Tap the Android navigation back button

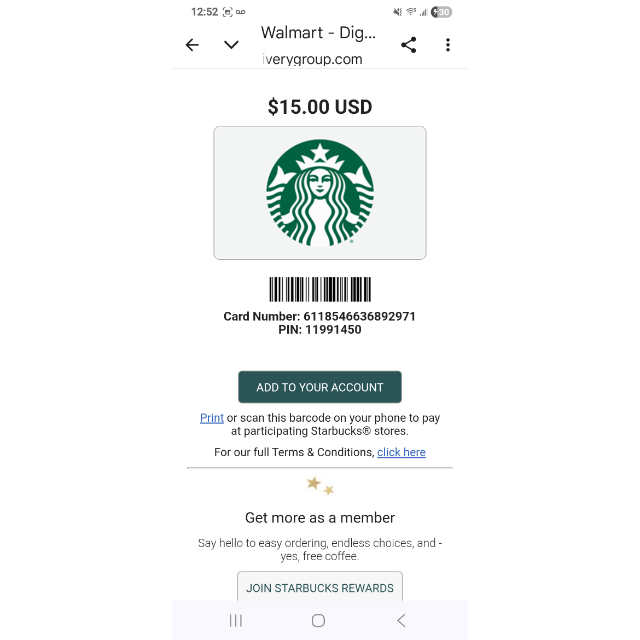click(401, 621)
